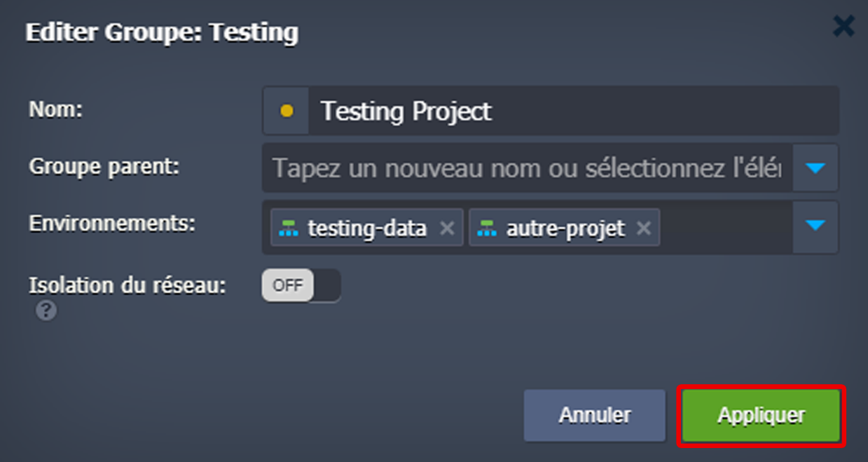Open the Environnements dropdown arrow
The image size is (868, 462).
click(815, 226)
